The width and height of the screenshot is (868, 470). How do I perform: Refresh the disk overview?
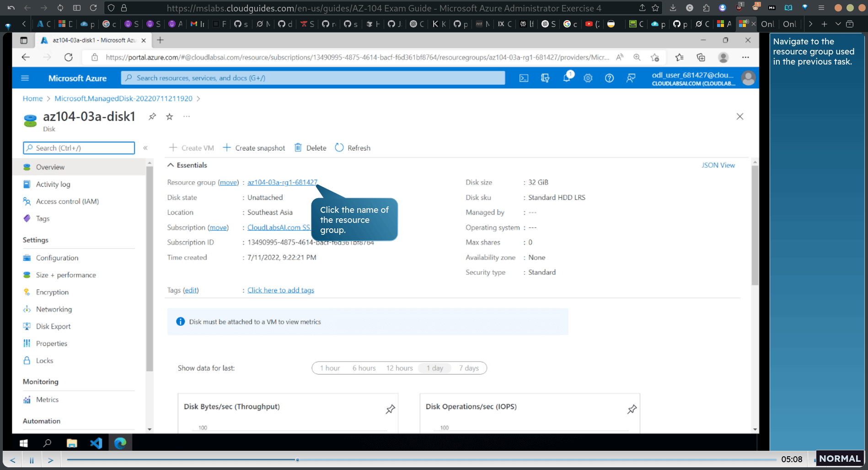pyautogui.click(x=353, y=148)
